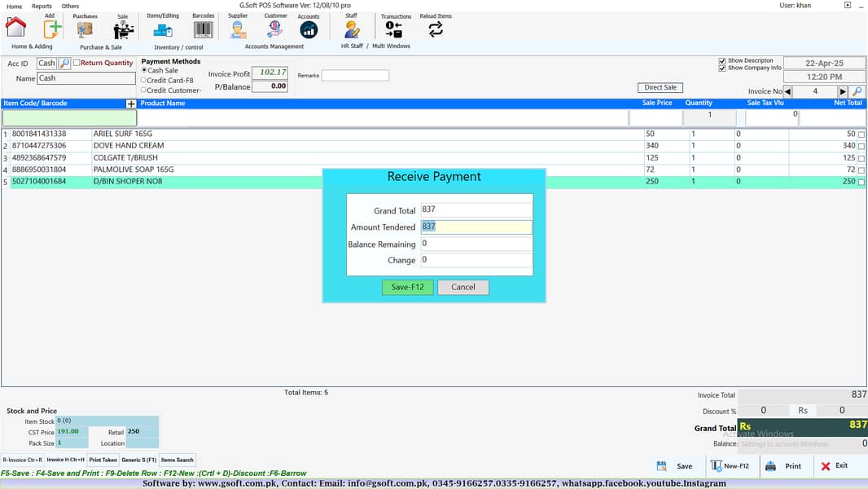Click the Invoice Profit value 102.17
The width and height of the screenshot is (868, 489).
click(270, 73)
